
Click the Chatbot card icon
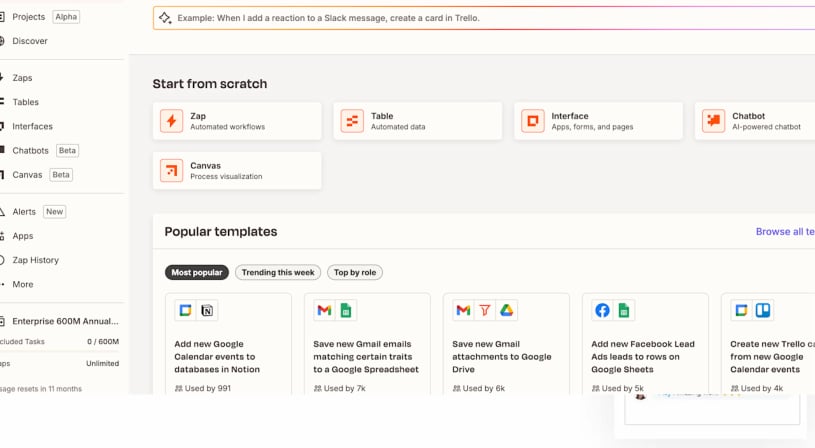(x=713, y=121)
